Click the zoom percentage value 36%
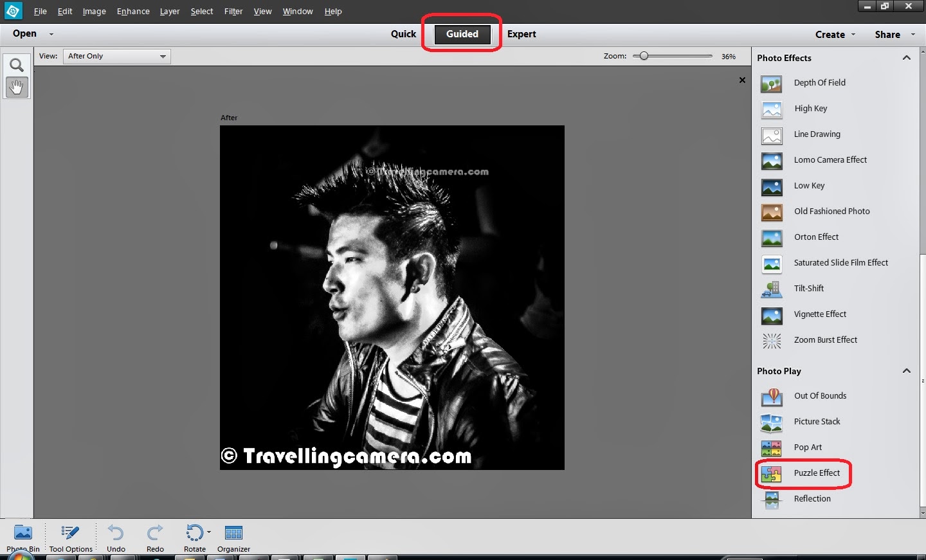The height and width of the screenshot is (560, 926). 728,57
